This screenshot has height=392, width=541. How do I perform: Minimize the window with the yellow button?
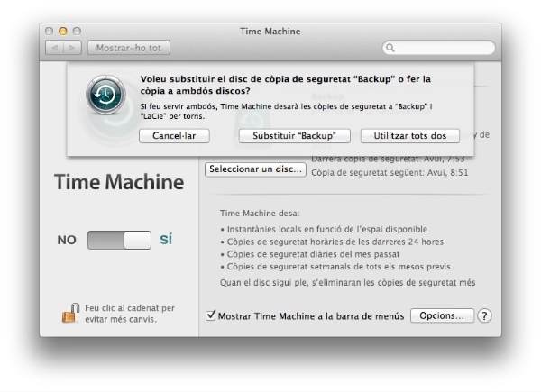coord(63,31)
